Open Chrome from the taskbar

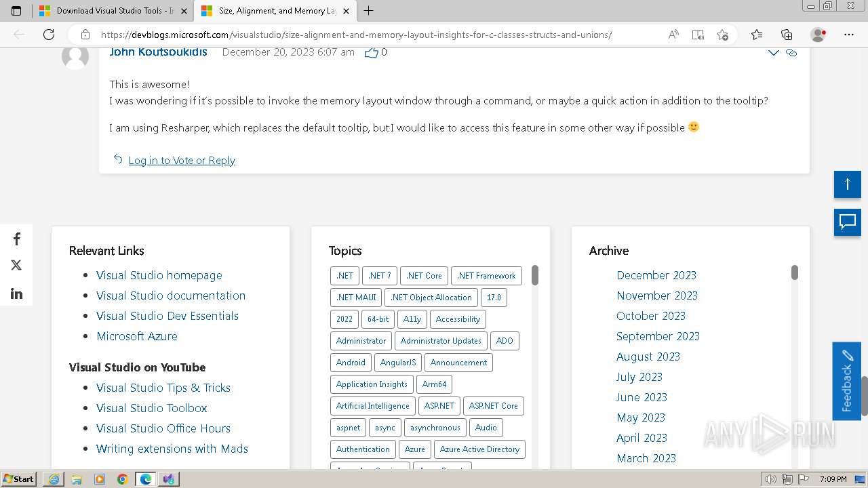(x=123, y=479)
